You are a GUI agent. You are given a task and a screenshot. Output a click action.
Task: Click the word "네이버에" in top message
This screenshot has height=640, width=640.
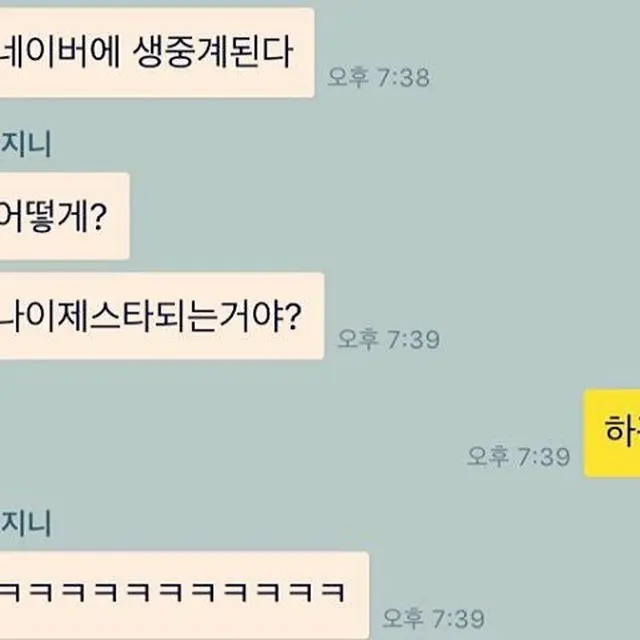click(x=60, y=52)
